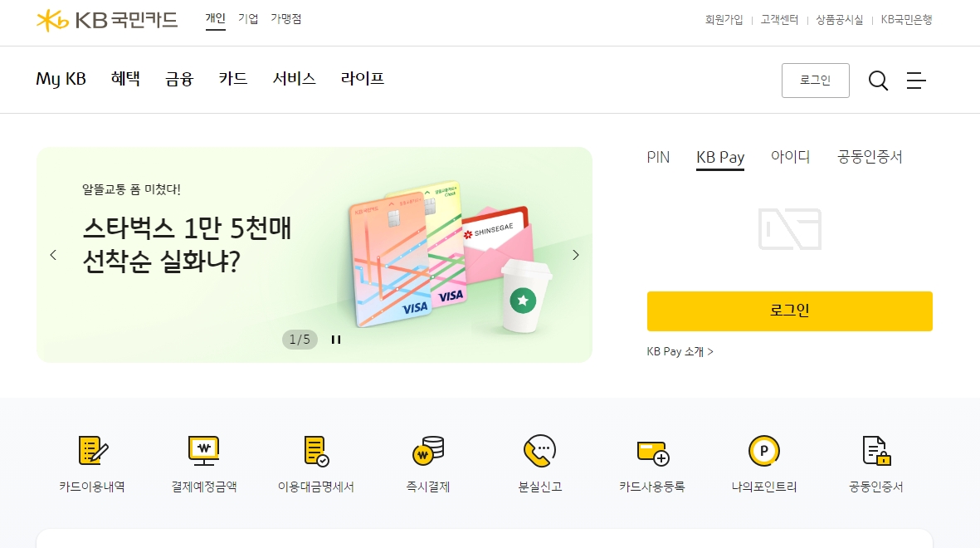Open the 라이프 menu
The image size is (980, 548).
pos(362,79)
